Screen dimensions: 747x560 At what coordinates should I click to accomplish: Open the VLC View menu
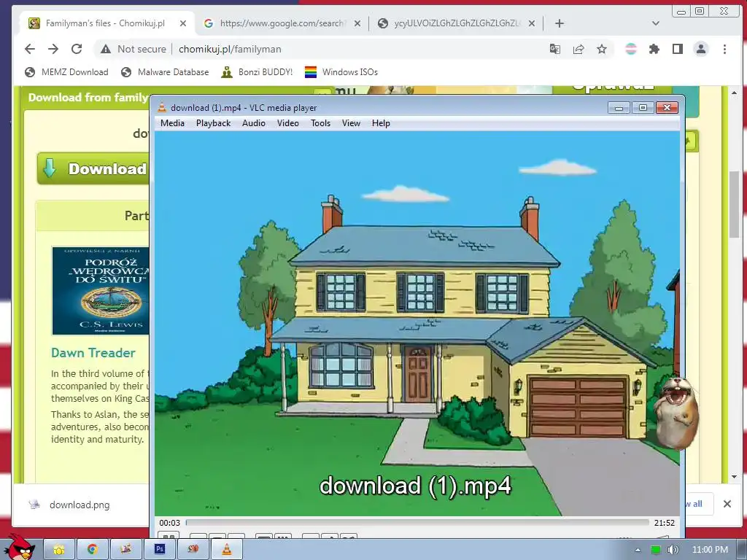tap(351, 122)
